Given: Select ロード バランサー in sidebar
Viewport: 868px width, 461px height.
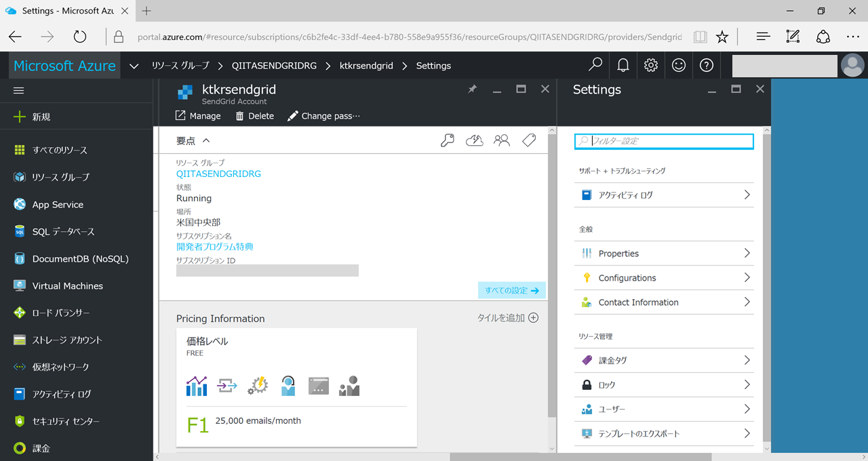Looking at the screenshot, I should (77, 313).
